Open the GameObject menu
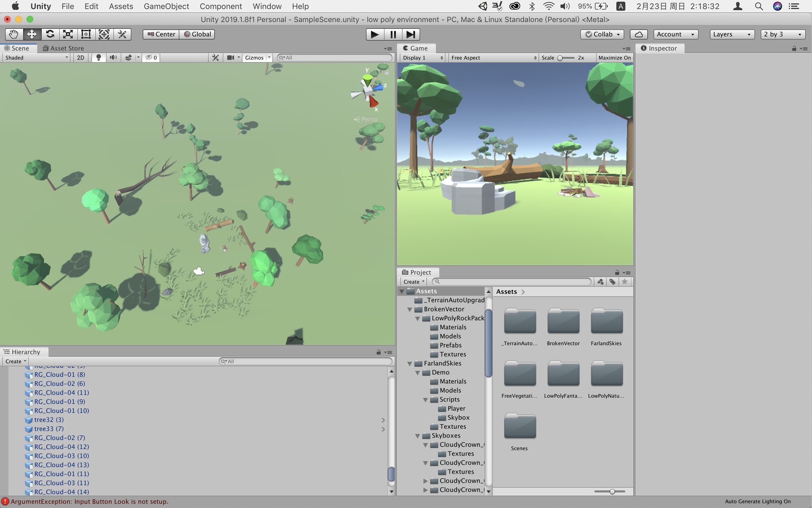Screen dimensions: 812x508 166,6
